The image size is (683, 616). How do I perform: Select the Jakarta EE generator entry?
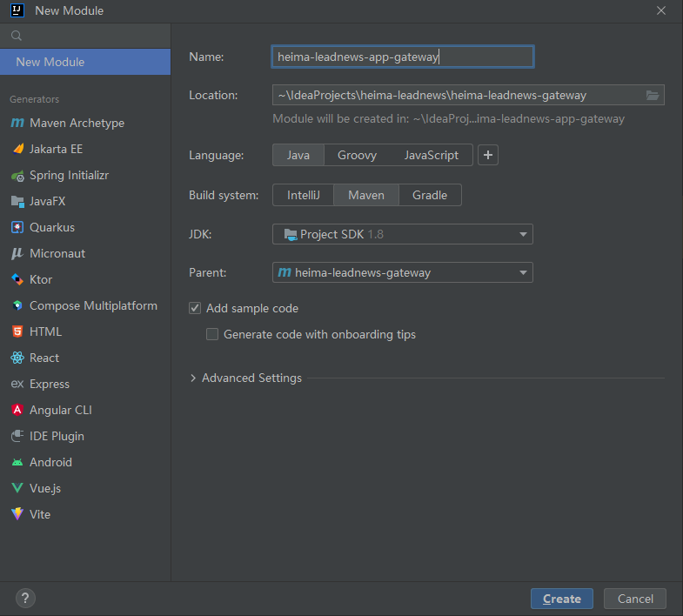point(56,149)
